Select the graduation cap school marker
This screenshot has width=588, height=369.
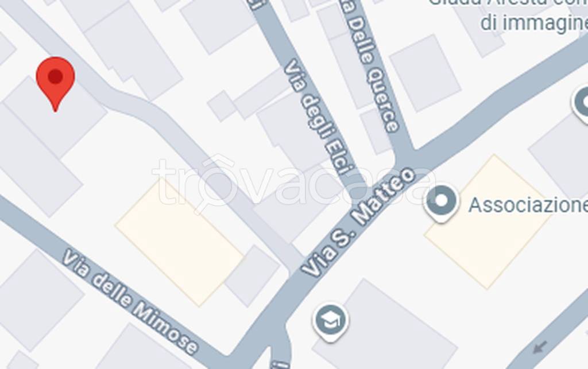click(x=330, y=321)
